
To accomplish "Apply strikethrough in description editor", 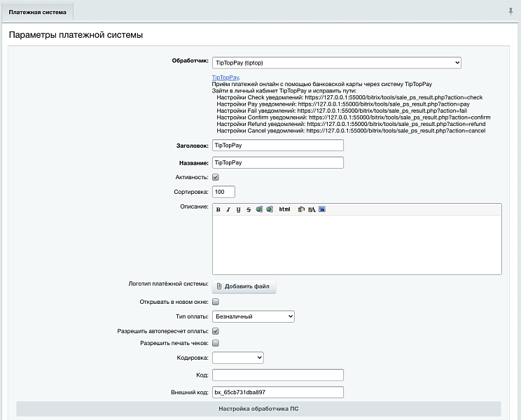I will point(249,209).
